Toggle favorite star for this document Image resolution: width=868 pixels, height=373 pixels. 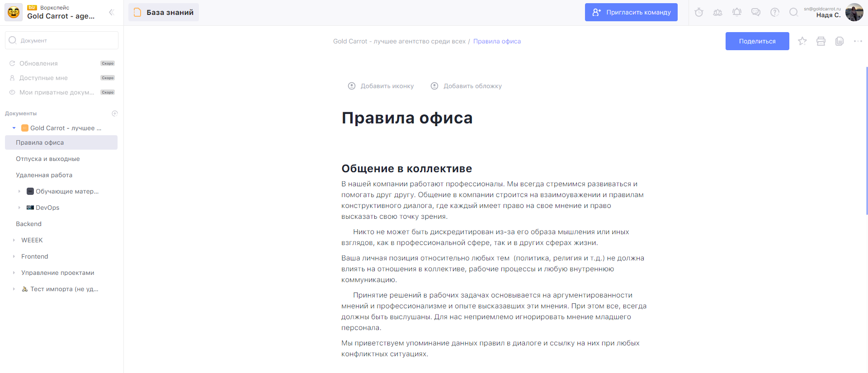pyautogui.click(x=802, y=41)
